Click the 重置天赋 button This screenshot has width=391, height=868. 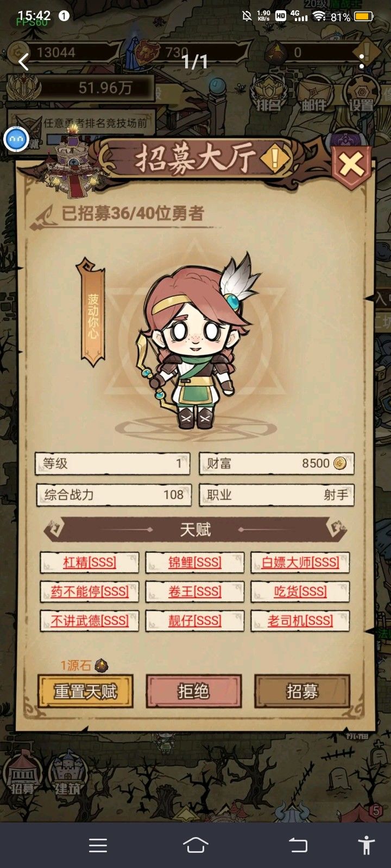[x=85, y=691]
